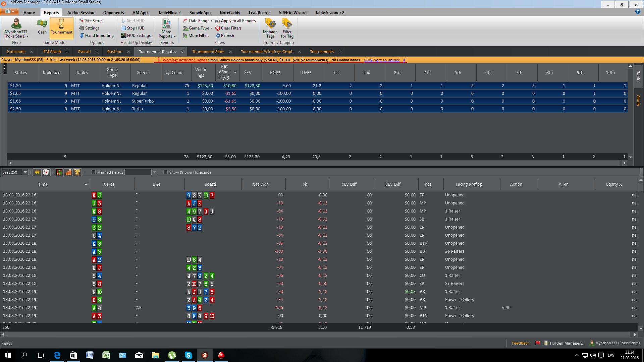Image resolution: width=644 pixels, height=362 pixels.
Task: Click the orange bar chart icon
Action: (x=68, y=172)
